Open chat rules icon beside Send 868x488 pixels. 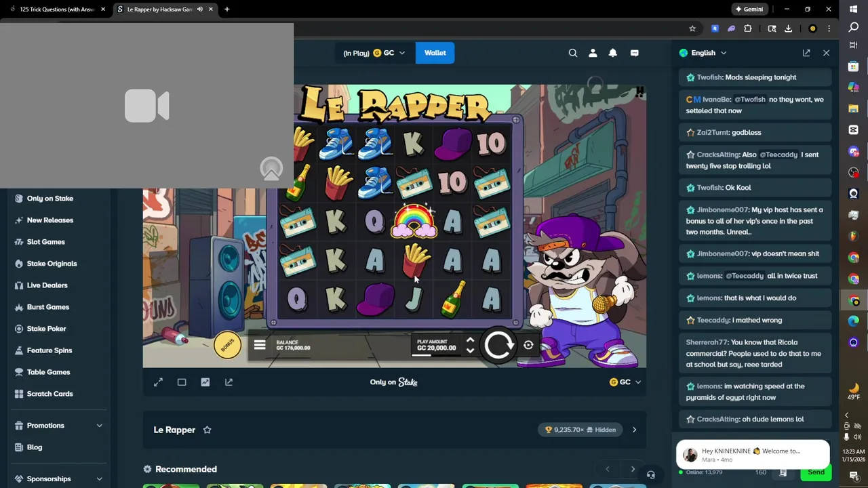pos(783,472)
